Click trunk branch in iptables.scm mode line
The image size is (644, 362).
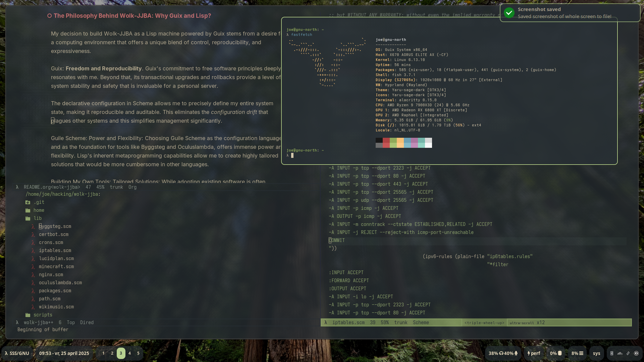pyautogui.click(x=401, y=323)
